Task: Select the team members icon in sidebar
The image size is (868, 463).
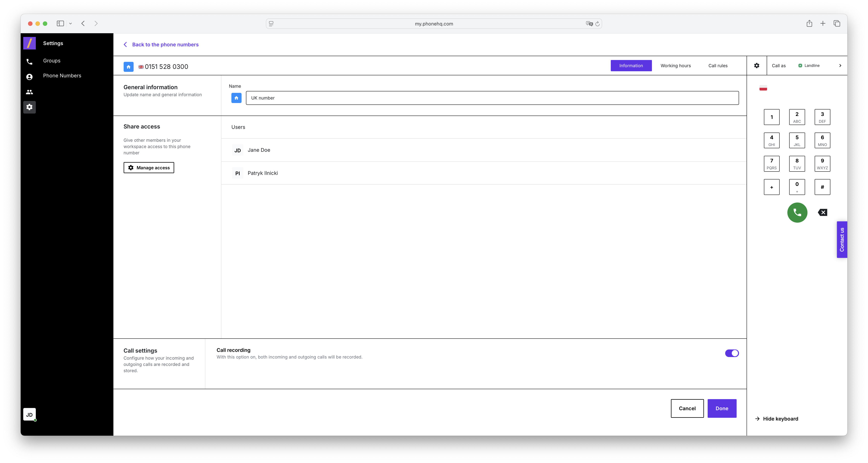Action: 29,92
